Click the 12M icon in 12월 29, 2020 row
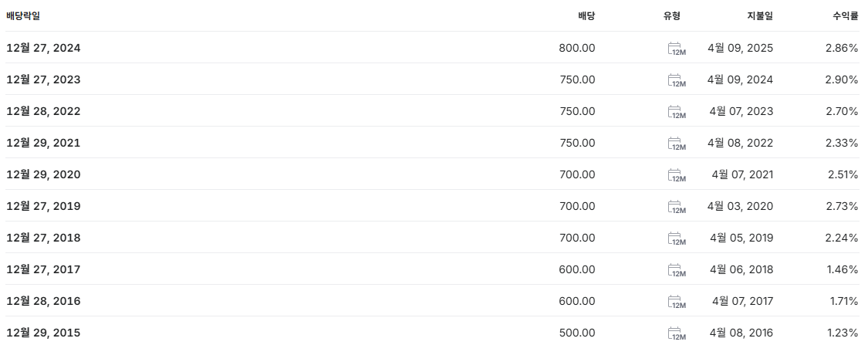868x345 pixels. tap(677, 175)
